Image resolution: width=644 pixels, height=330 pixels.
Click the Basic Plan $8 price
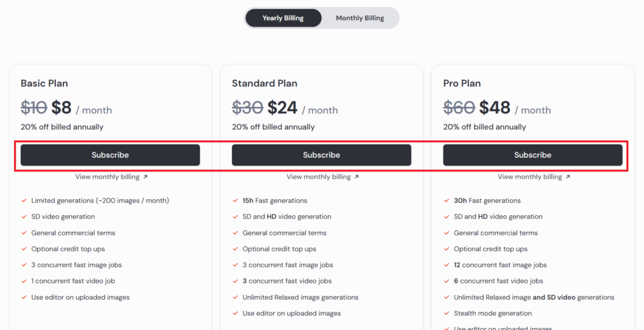62,108
